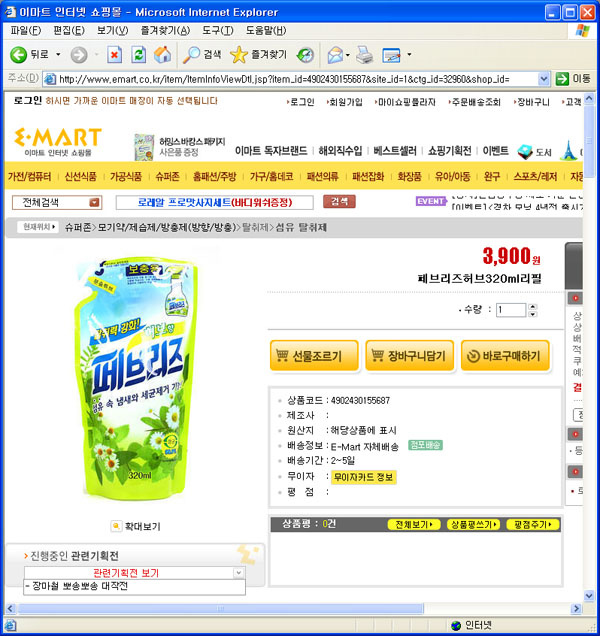Screen dimensions: 600x636
Task: Open the 편집(E) menu
Action: point(69,30)
